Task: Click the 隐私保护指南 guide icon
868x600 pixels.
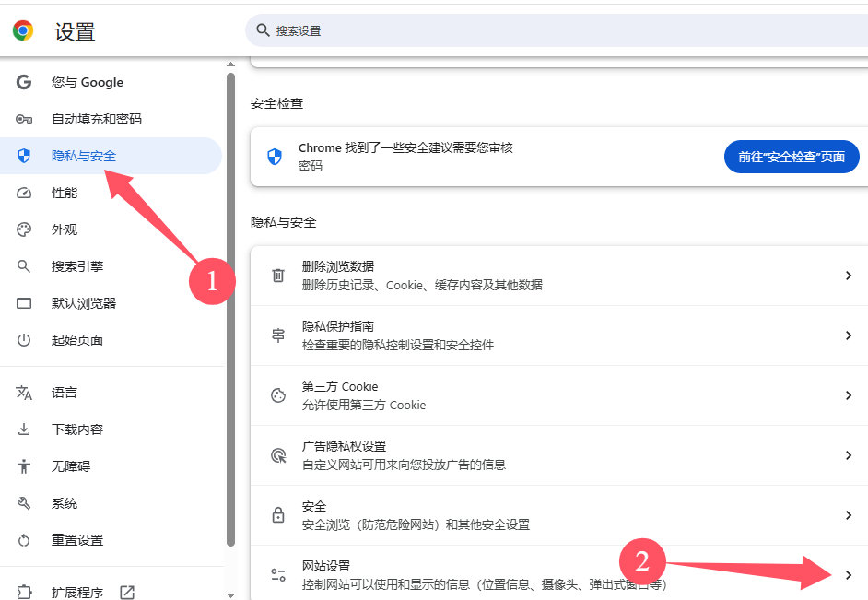Action: click(277, 335)
